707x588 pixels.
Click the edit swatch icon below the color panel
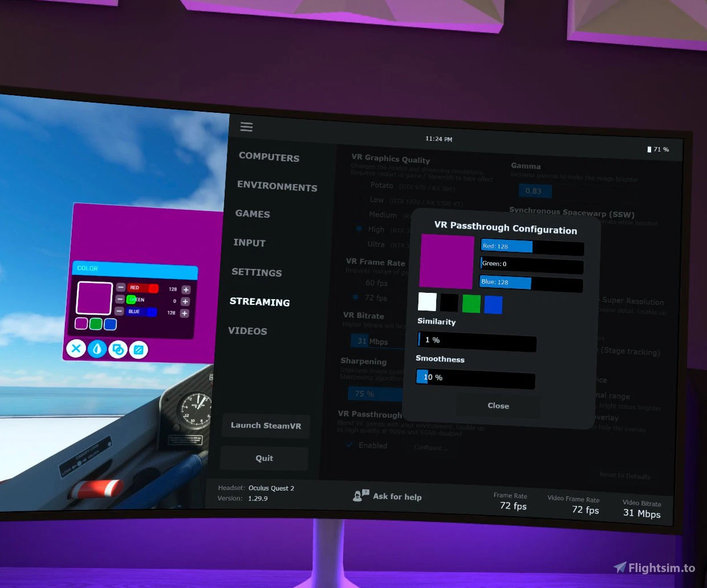click(138, 349)
